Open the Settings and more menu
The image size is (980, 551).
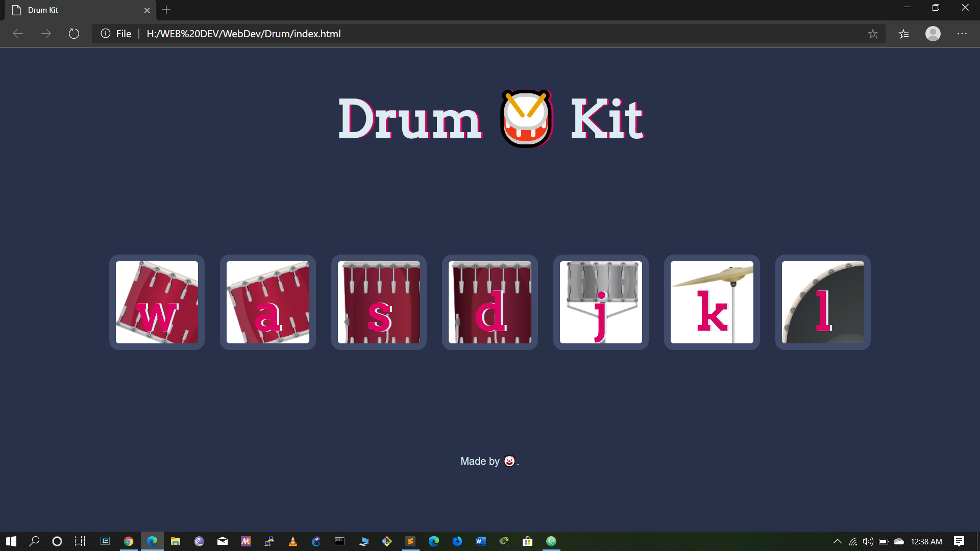[962, 34]
